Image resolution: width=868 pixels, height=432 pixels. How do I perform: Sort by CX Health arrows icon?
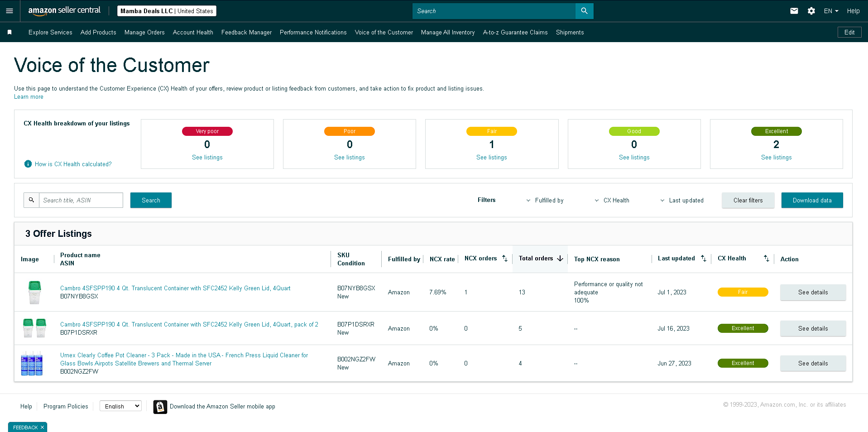pyautogui.click(x=767, y=258)
